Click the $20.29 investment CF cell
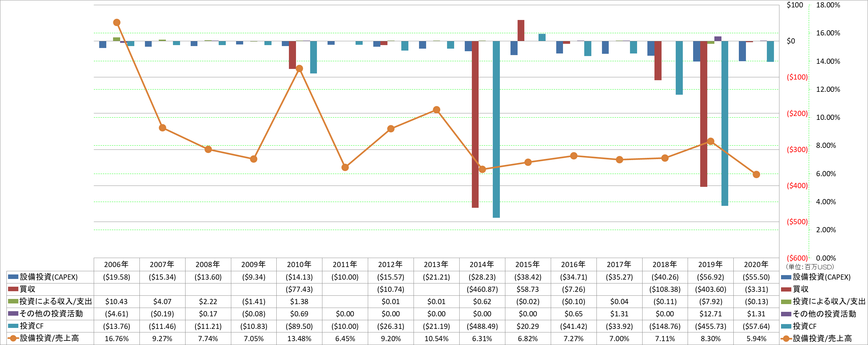 pyautogui.click(x=528, y=326)
